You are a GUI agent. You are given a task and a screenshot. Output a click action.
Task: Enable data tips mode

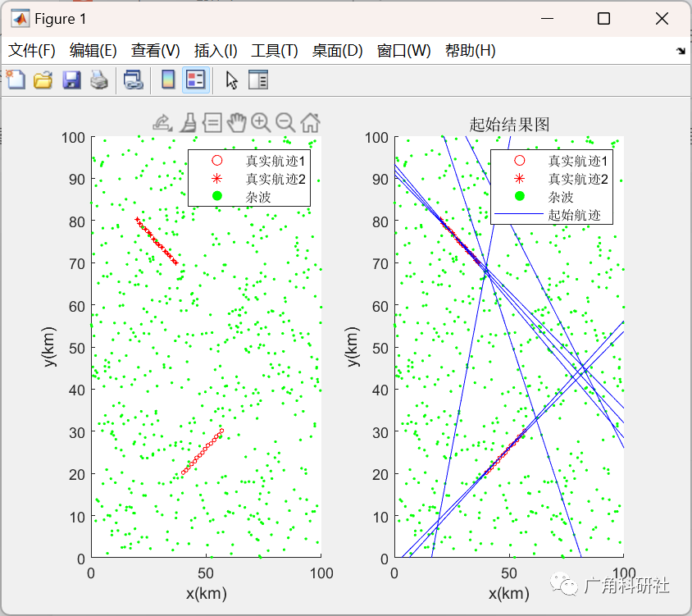pos(212,122)
